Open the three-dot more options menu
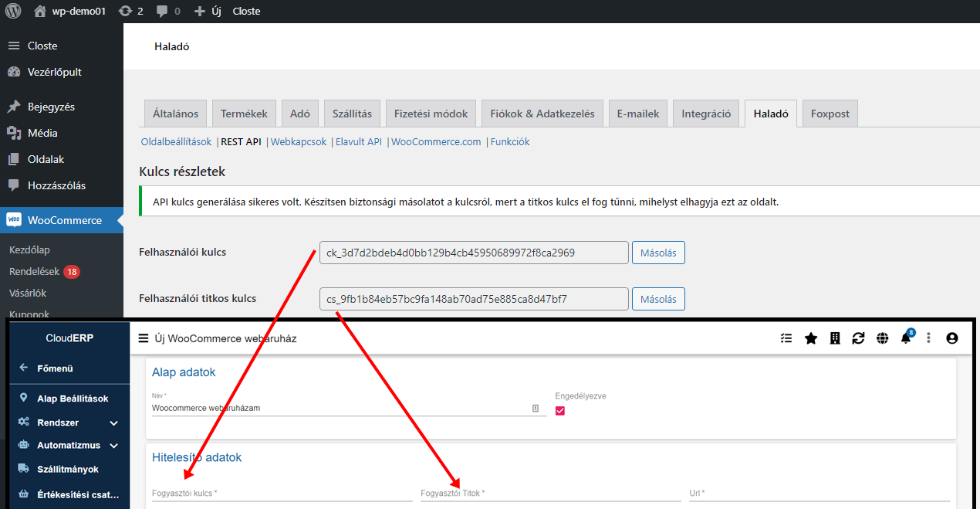980x509 pixels. (928, 338)
